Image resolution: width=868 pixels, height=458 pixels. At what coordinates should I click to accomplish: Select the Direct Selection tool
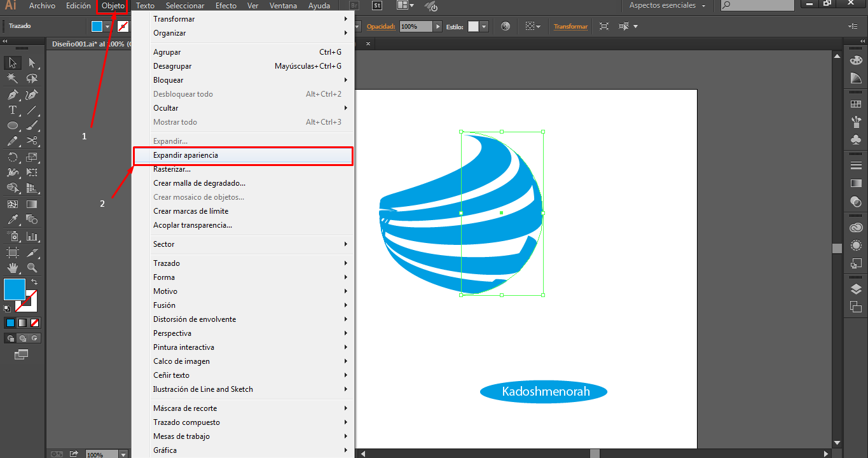click(32, 62)
